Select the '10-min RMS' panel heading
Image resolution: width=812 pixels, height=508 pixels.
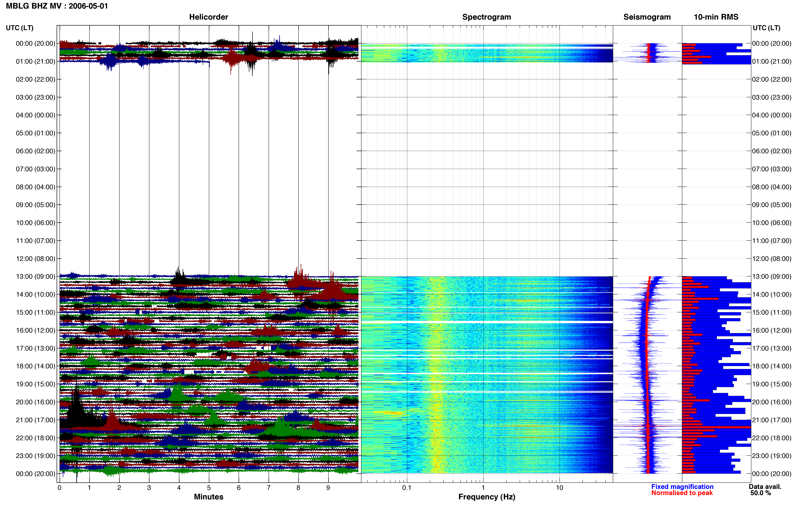coord(716,17)
